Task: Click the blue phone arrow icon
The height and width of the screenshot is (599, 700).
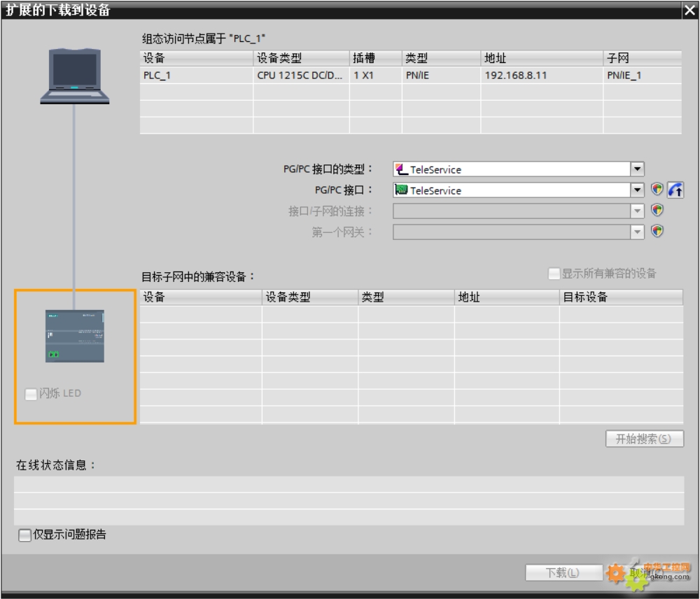Action: pyautogui.click(x=675, y=190)
